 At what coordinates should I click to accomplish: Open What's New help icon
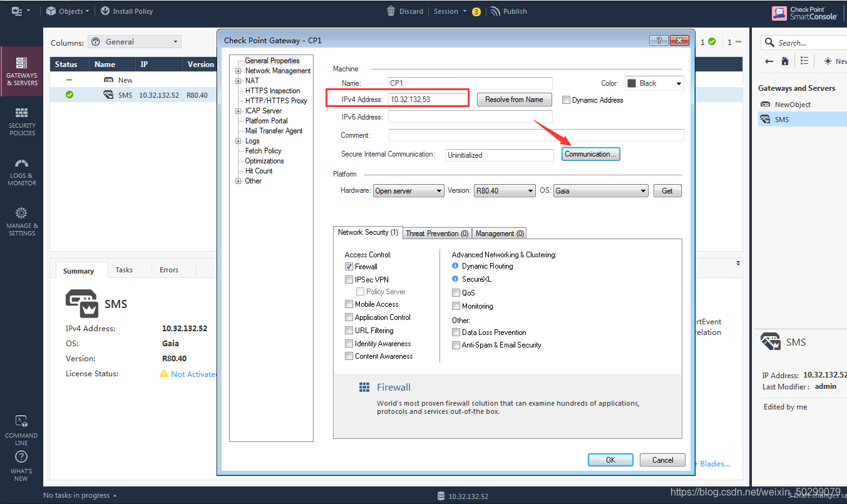click(x=21, y=457)
